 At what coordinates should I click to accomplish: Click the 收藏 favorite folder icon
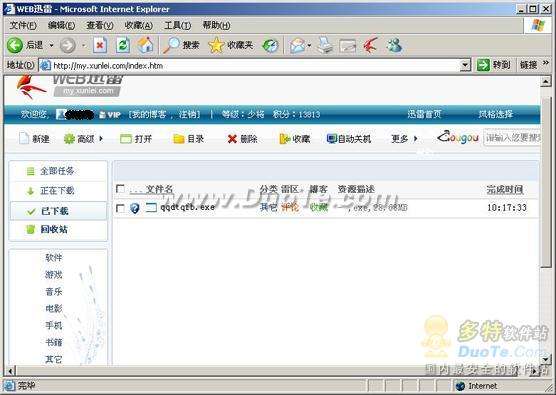coord(285,139)
